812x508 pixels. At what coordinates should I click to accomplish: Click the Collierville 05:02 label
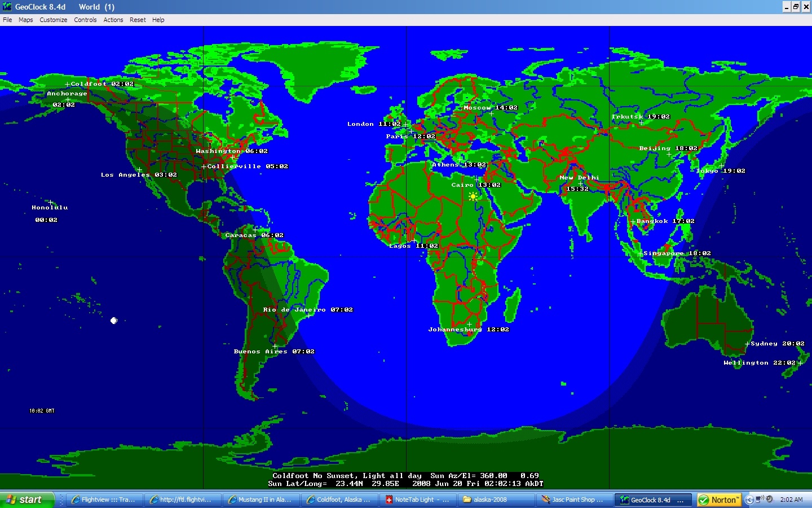[x=248, y=167]
